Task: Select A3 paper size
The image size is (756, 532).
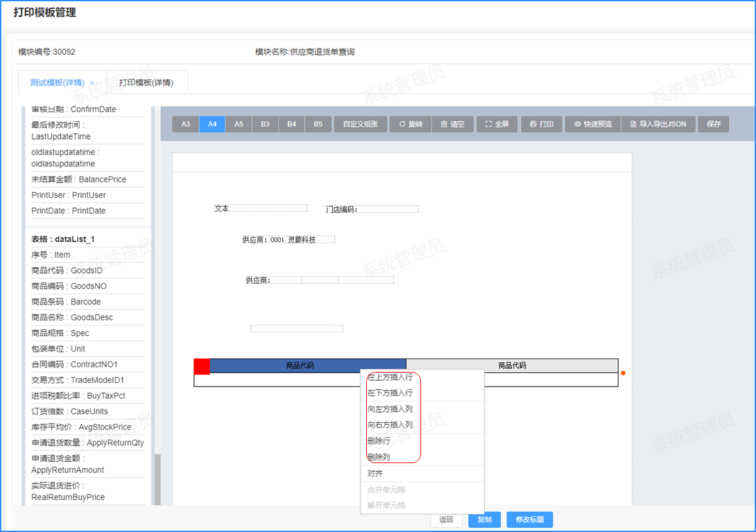Action: 186,124
